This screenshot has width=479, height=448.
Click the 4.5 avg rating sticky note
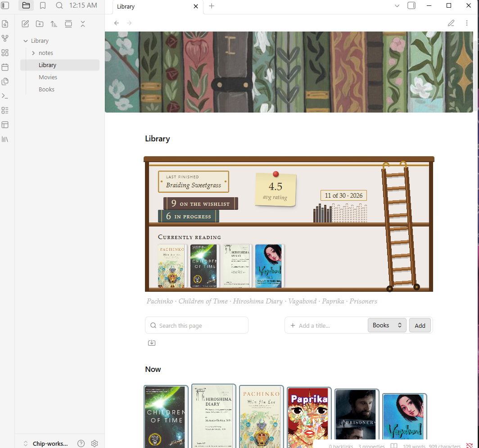[276, 190]
